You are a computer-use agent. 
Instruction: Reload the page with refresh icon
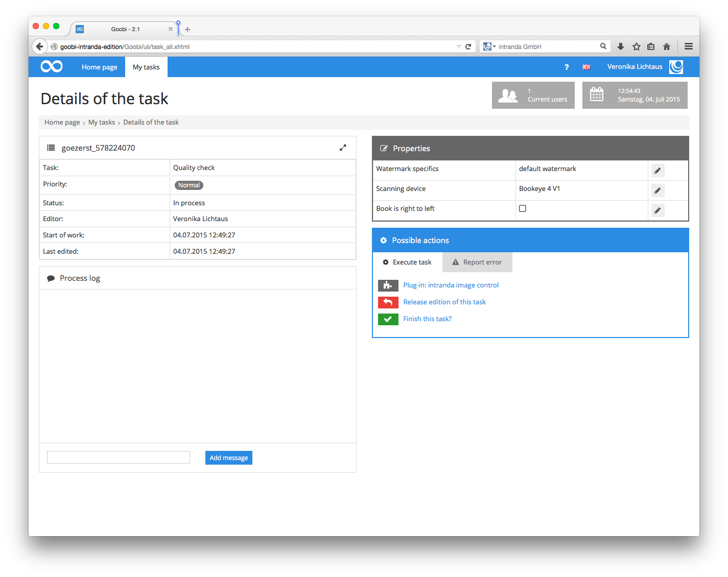click(468, 46)
